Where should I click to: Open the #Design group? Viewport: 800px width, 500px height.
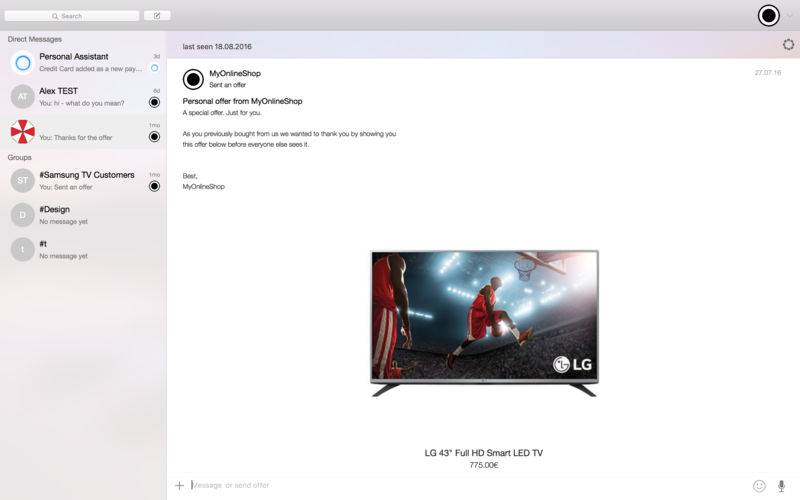tap(83, 215)
